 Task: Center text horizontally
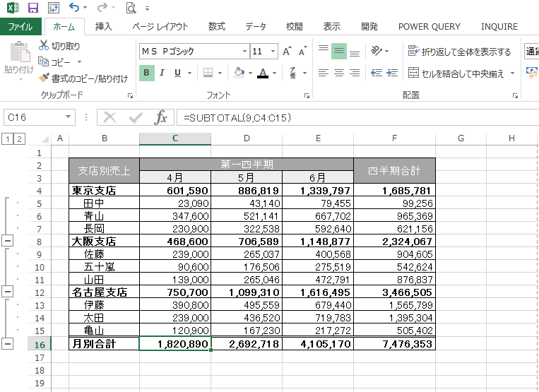click(x=339, y=73)
